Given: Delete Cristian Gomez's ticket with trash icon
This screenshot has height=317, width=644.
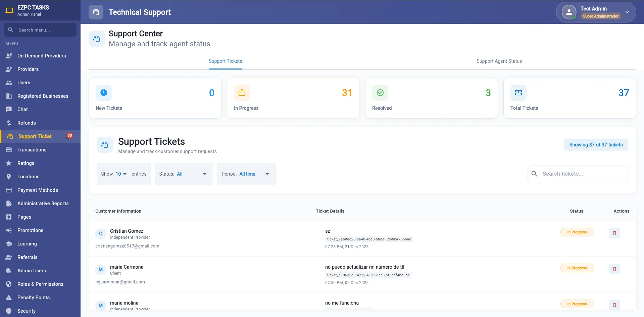Looking at the screenshot, I should tap(614, 233).
